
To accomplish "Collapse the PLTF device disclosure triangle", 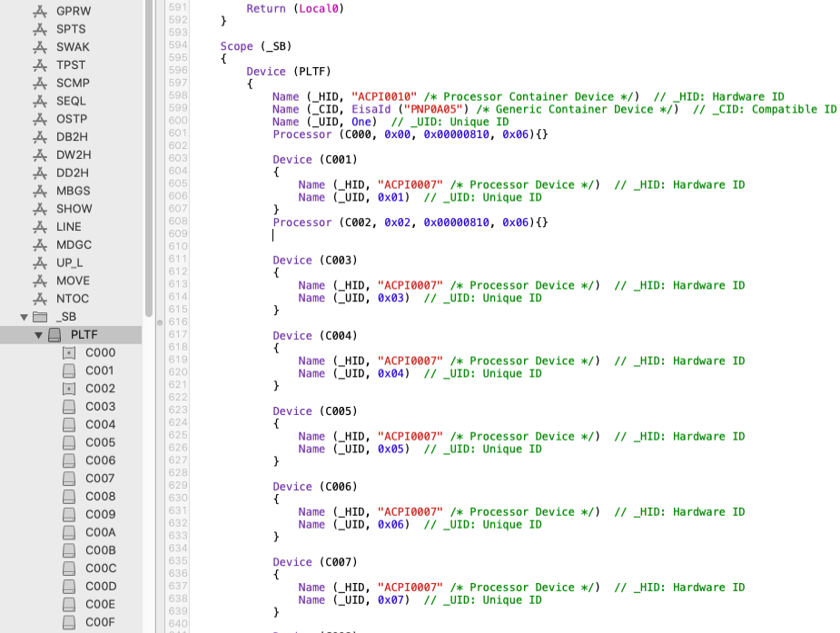I will pyautogui.click(x=39, y=335).
